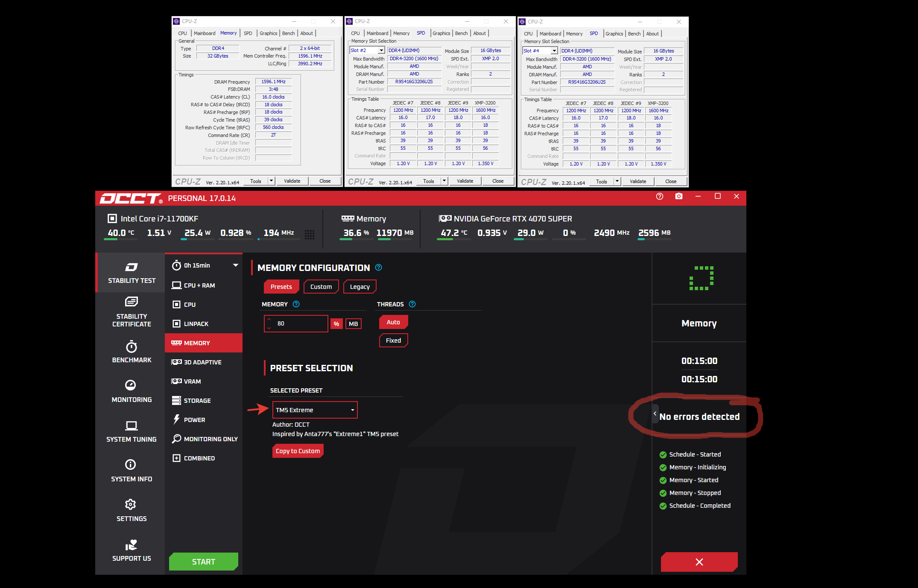Copy the preset to Custom
This screenshot has width=918, height=588.
coord(298,451)
